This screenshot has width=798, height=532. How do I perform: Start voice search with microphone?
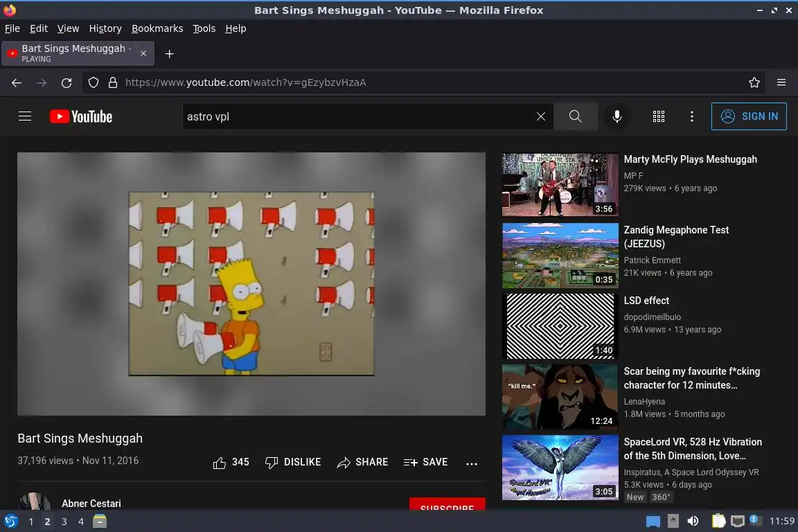[617, 116]
